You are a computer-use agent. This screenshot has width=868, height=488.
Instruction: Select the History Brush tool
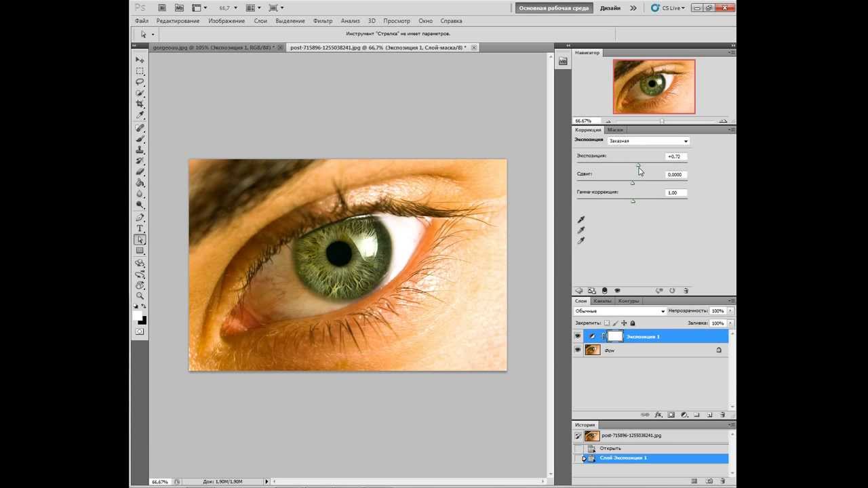pos(140,161)
